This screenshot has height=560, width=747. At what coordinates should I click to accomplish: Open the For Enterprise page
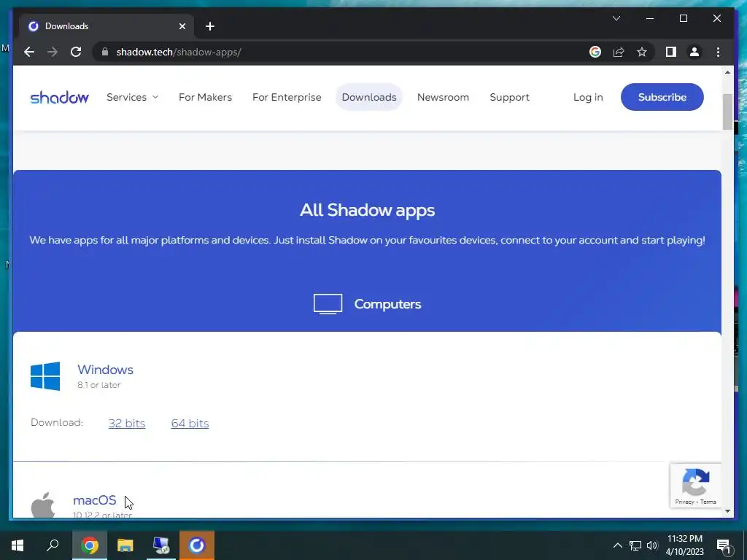pyautogui.click(x=287, y=97)
